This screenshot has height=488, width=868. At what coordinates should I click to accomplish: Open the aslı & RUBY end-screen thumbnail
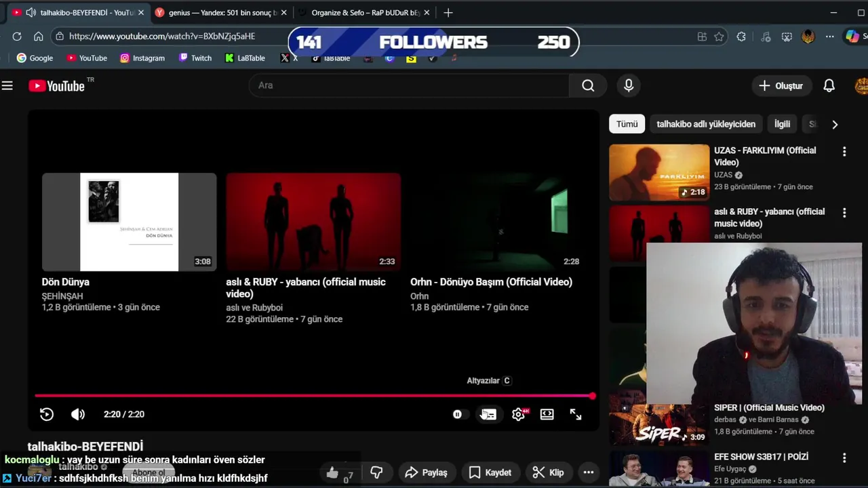point(313,222)
